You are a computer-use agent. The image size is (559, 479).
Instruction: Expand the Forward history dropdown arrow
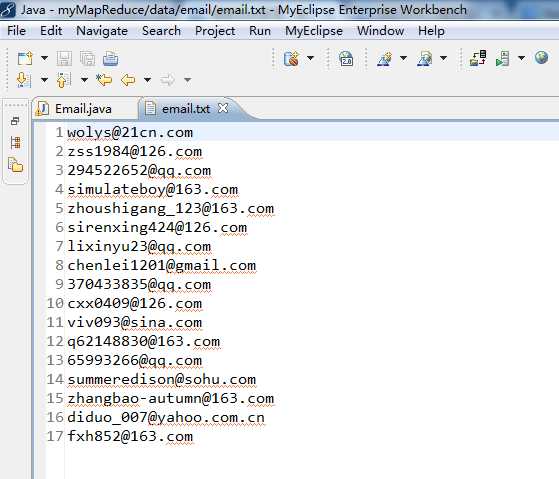188,80
